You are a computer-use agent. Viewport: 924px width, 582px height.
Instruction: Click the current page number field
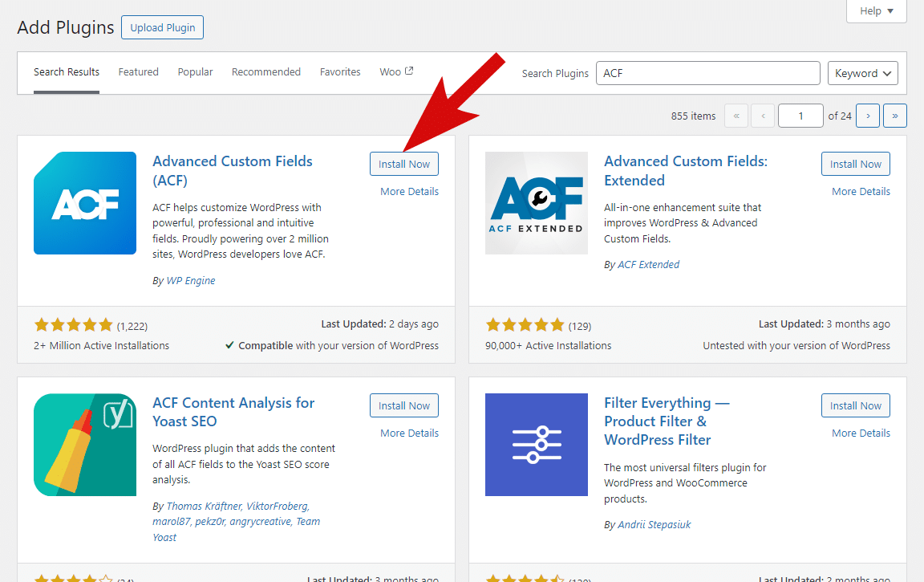point(800,116)
